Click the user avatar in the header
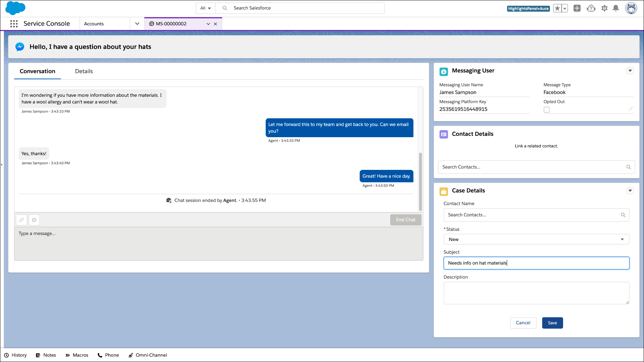This screenshot has height=362, width=644. [632, 8]
